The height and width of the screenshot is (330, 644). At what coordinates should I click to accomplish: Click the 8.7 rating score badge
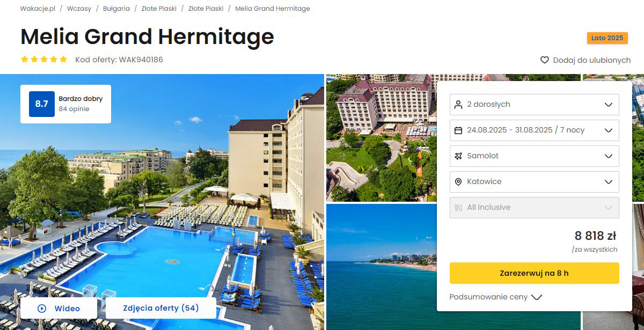click(x=42, y=104)
